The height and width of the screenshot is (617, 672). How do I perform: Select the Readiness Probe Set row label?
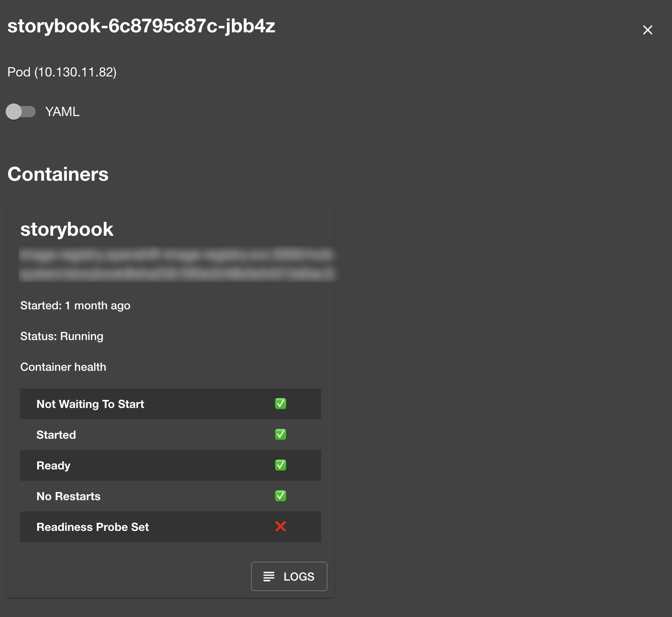coord(93,527)
